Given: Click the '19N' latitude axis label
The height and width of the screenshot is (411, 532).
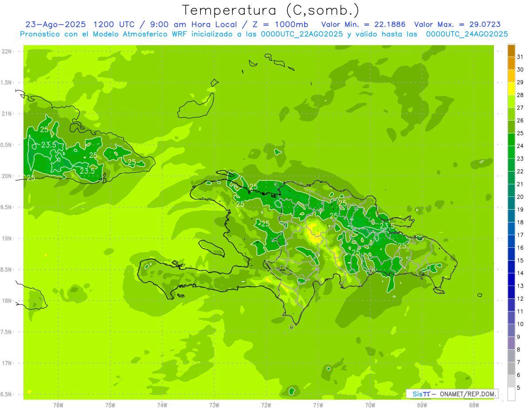Looking at the screenshot, I should [x=7, y=239].
